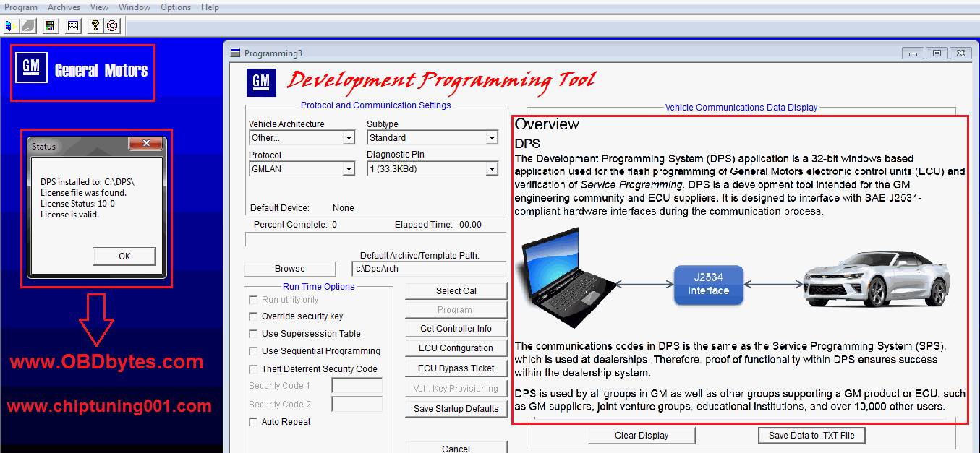
Task: Click the grid window toolbar icon
Action: [72, 26]
